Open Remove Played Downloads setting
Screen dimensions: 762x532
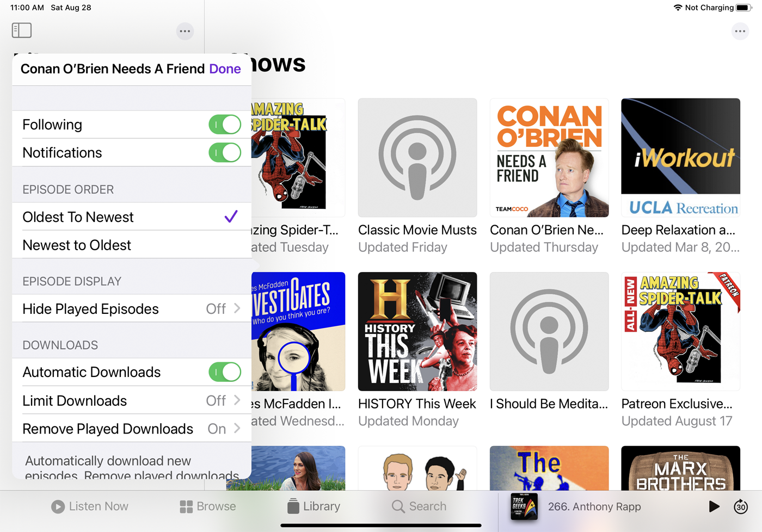click(132, 429)
